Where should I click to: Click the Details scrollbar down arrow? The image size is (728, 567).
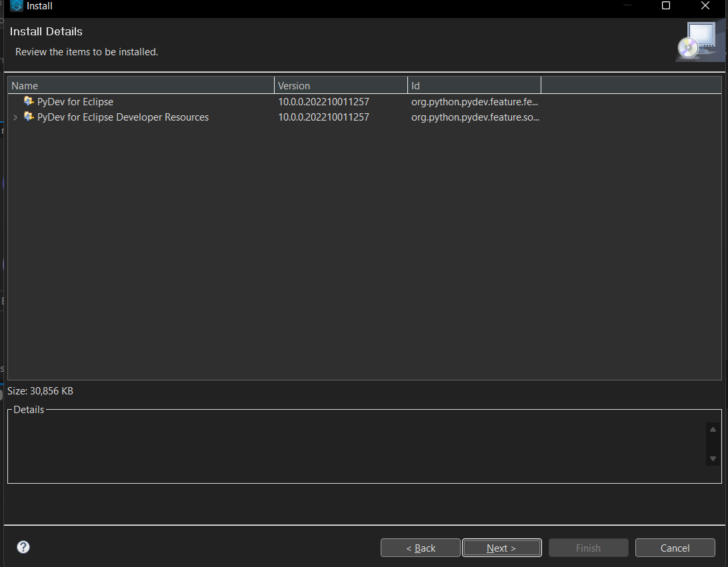[x=713, y=458]
